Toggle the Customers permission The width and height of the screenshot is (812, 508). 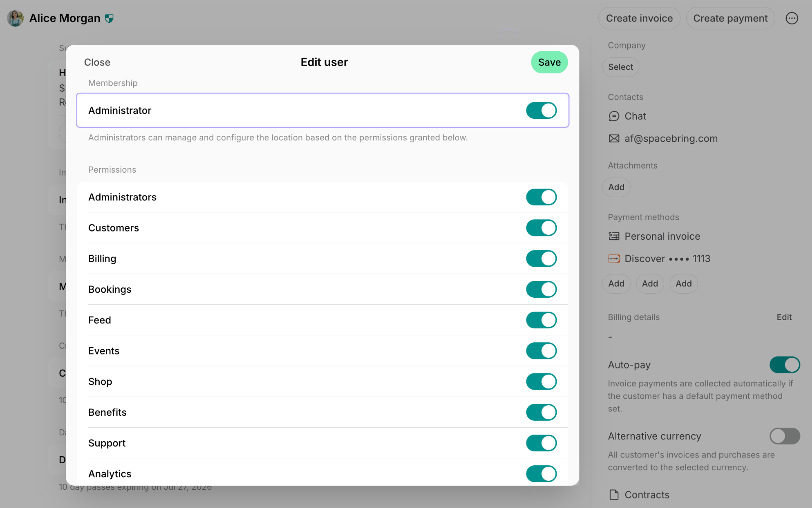tap(541, 228)
